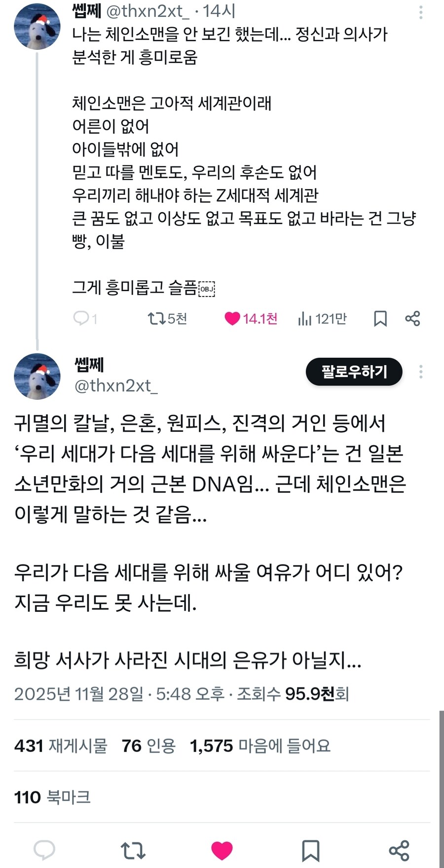
Task: Toggle the bookmark icon in the bottom bar
Action: pos(310,850)
